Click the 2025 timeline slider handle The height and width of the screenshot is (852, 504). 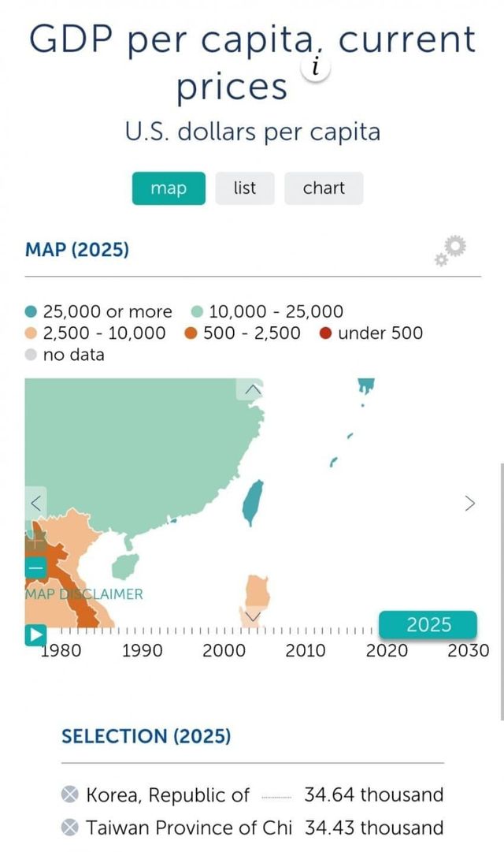[428, 625]
